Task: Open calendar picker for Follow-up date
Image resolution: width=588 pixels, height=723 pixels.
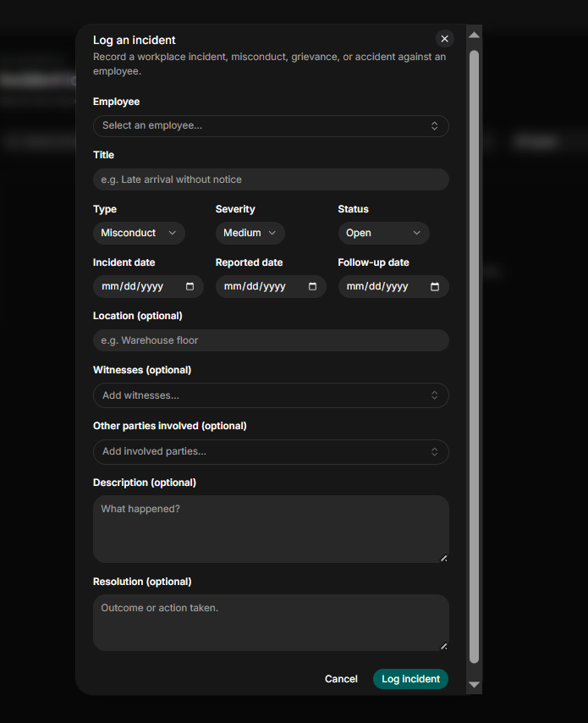Action: point(435,286)
